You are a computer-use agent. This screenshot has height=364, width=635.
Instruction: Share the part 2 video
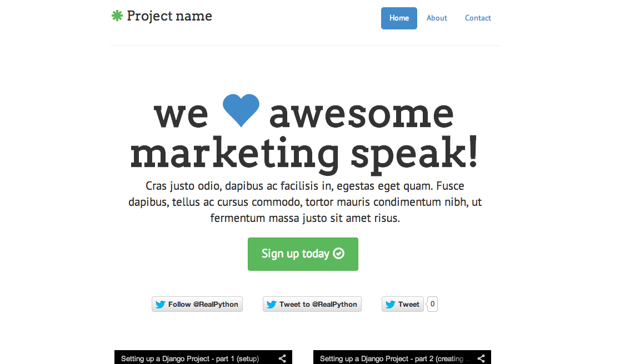[x=481, y=358]
